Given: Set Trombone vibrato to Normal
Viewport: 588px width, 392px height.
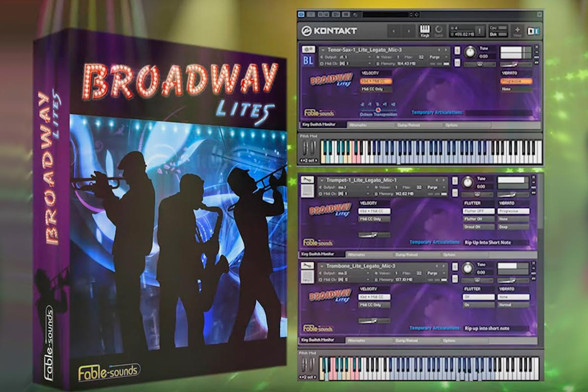Looking at the screenshot, I should click(513, 305).
